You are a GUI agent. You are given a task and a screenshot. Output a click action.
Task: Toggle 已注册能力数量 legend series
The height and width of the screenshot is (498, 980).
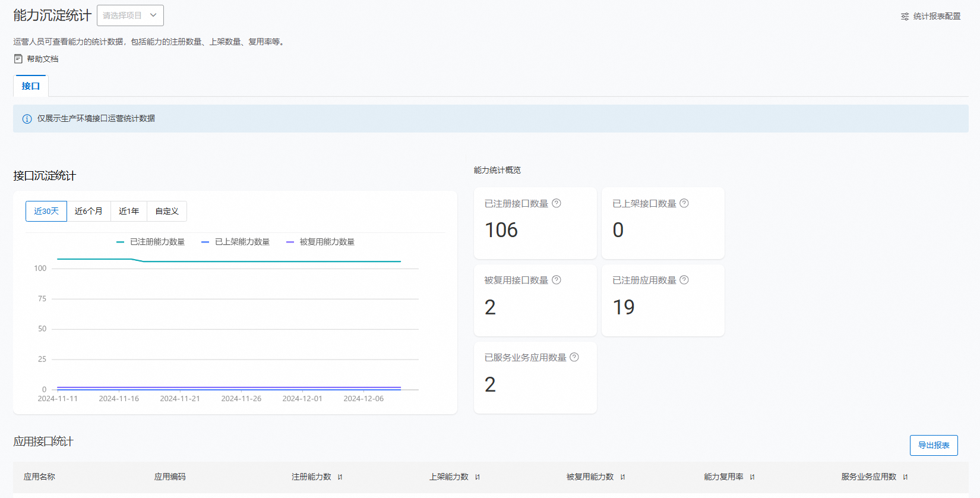(x=151, y=242)
